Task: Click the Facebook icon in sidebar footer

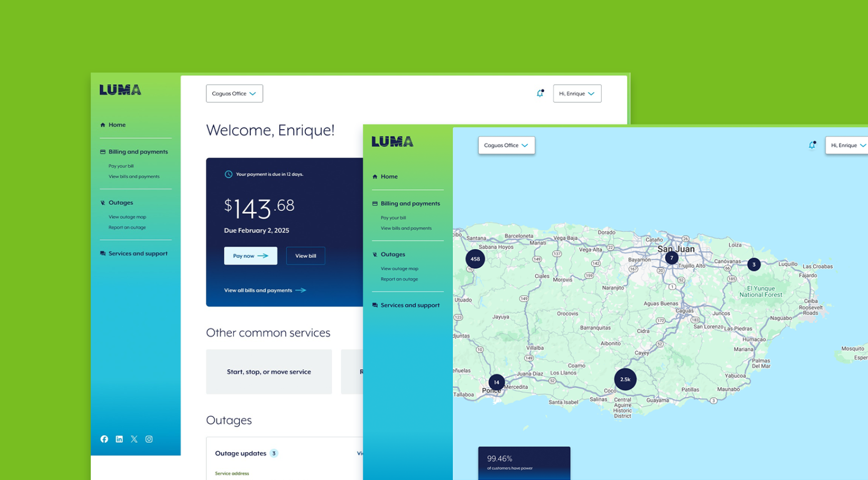Action: pyautogui.click(x=104, y=439)
